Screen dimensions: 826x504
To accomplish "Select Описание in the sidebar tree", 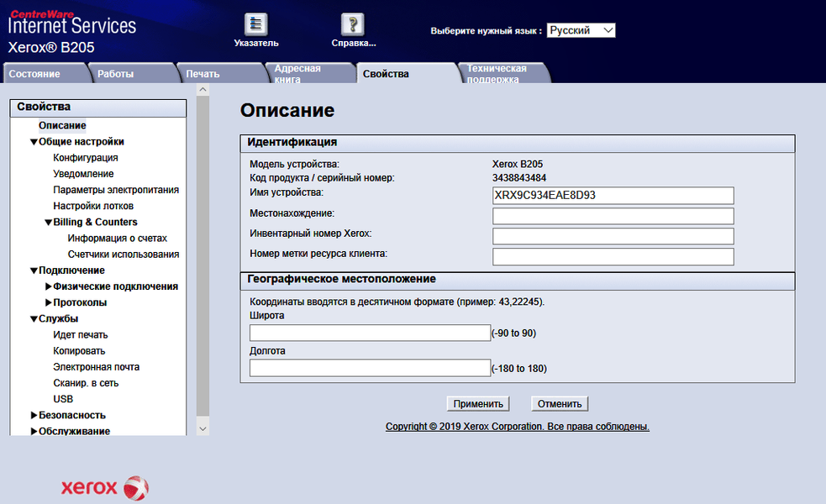I will 62,125.
